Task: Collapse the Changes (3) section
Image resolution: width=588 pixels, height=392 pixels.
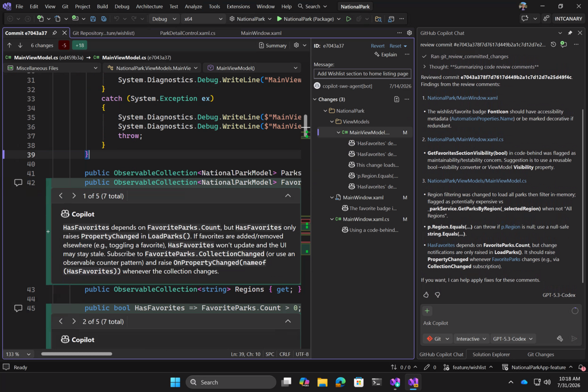Action: [x=315, y=99]
